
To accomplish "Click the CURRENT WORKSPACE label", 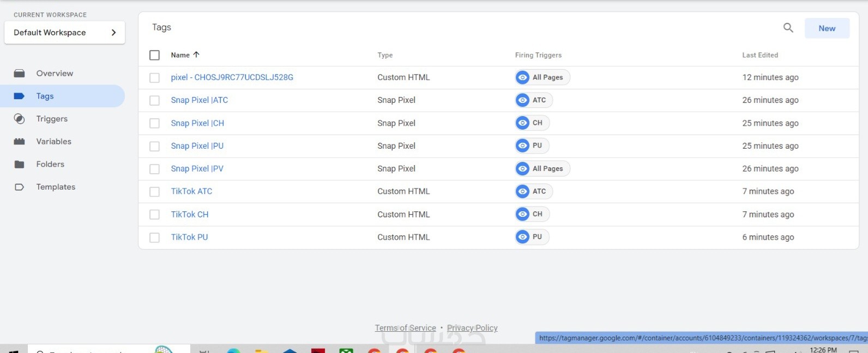I will (x=50, y=15).
